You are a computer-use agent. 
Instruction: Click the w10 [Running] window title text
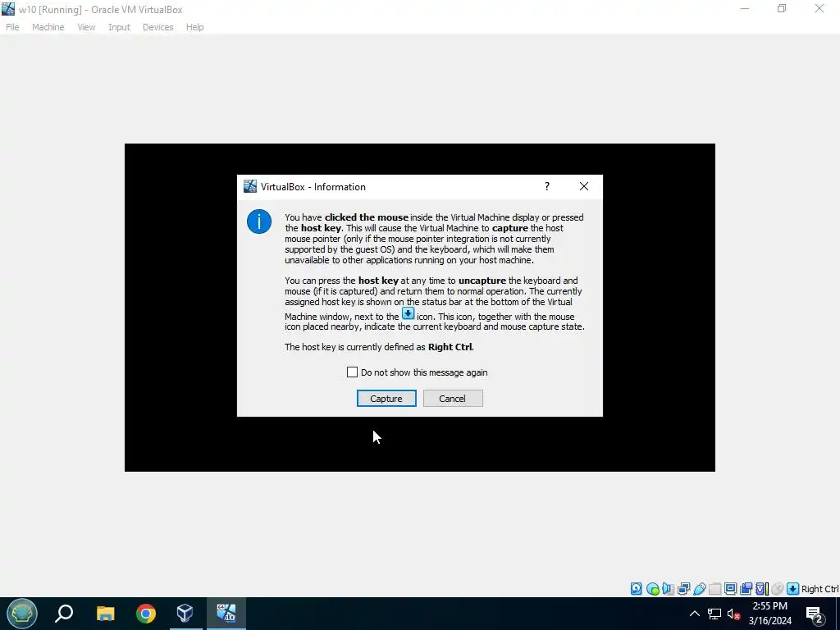(101, 10)
